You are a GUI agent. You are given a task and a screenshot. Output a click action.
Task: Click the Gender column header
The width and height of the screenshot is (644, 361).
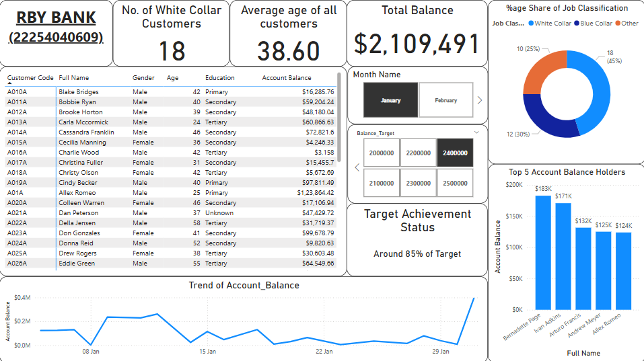[143, 77]
